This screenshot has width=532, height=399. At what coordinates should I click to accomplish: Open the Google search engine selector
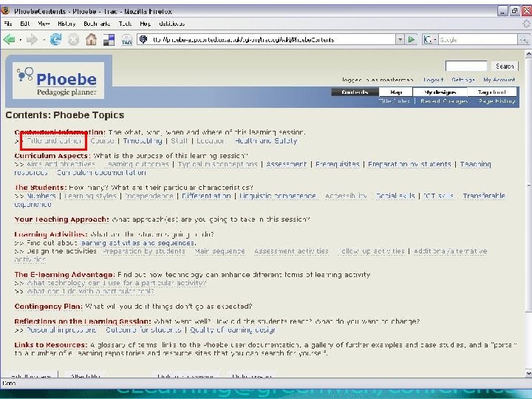429,40
